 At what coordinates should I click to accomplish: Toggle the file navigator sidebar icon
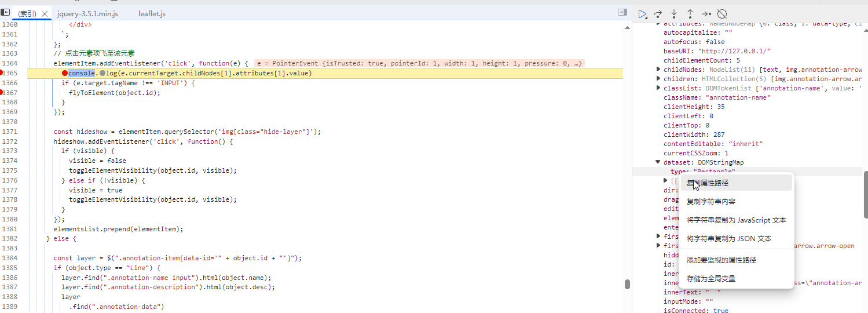(5, 12)
